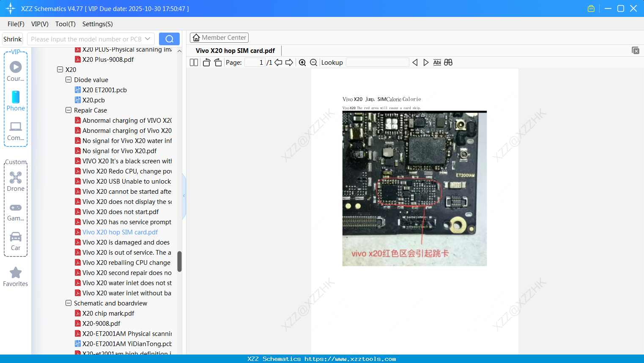Click the page number input field
Image resolution: width=644 pixels, height=363 pixels.
255,63
